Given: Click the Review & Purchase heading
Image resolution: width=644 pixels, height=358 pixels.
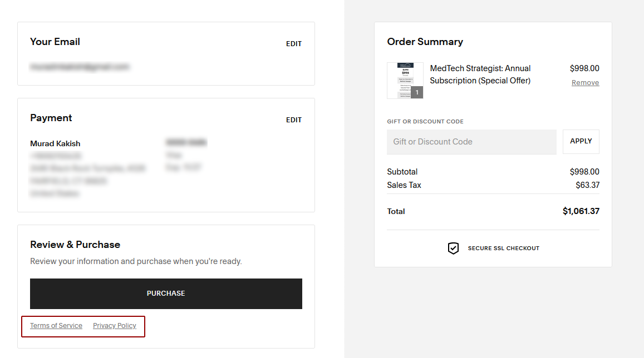Looking at the screenshot, I should 75,245.
